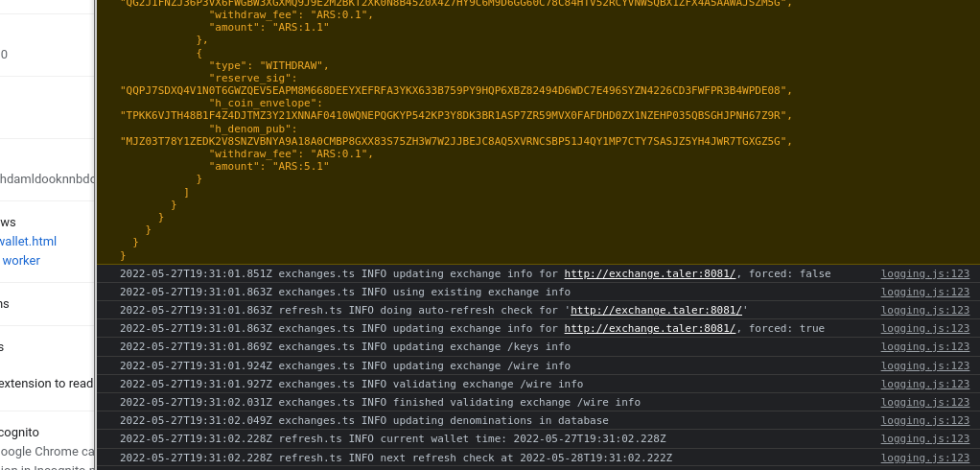Click the "h_coin_envelope" key in the JSON
This screenshot has height=470, width=980.
[x=267, y=104]
